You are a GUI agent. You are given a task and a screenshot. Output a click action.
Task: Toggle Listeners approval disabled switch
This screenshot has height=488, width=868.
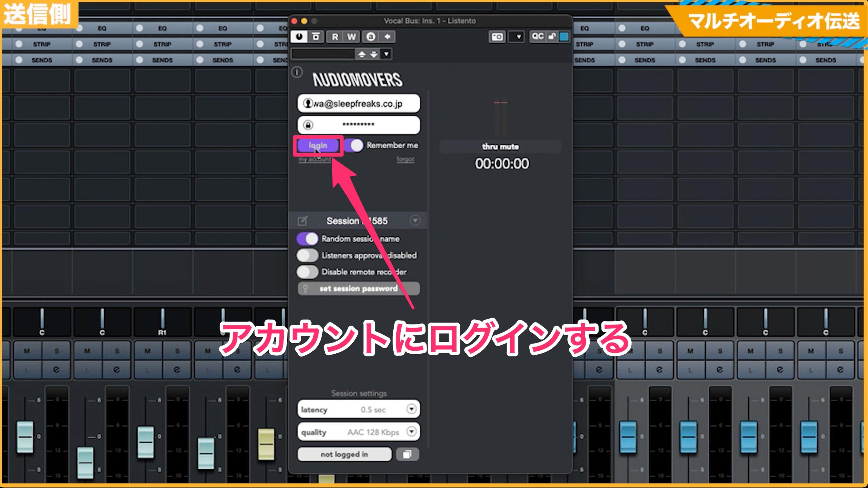307,255
